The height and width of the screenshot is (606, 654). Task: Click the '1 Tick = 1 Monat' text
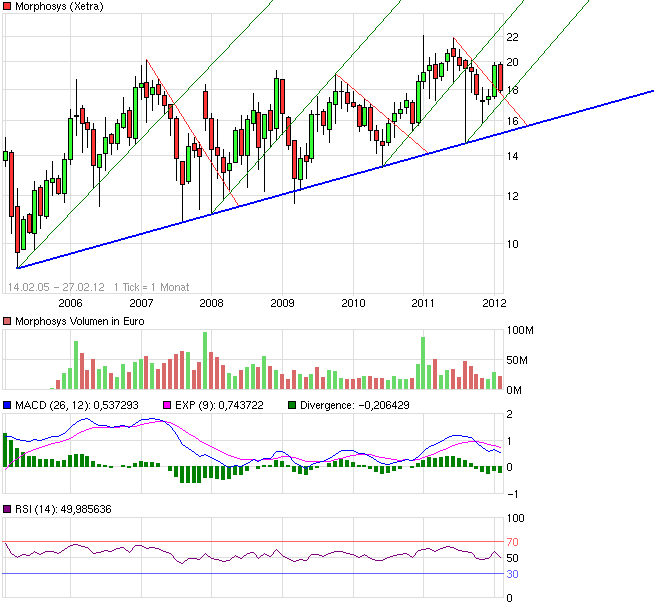pos(151,287)
